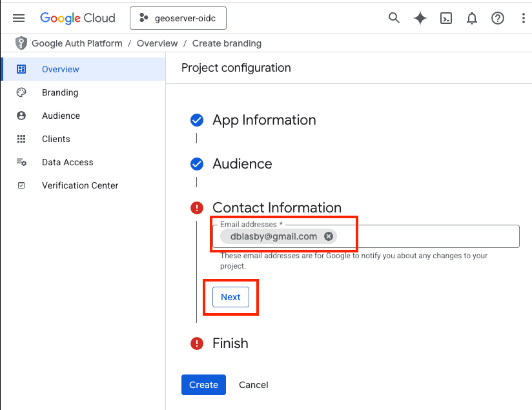Screen dimensions: 532x410
Task: Open Data Access sidebar item
Action: tap(68, 162)
